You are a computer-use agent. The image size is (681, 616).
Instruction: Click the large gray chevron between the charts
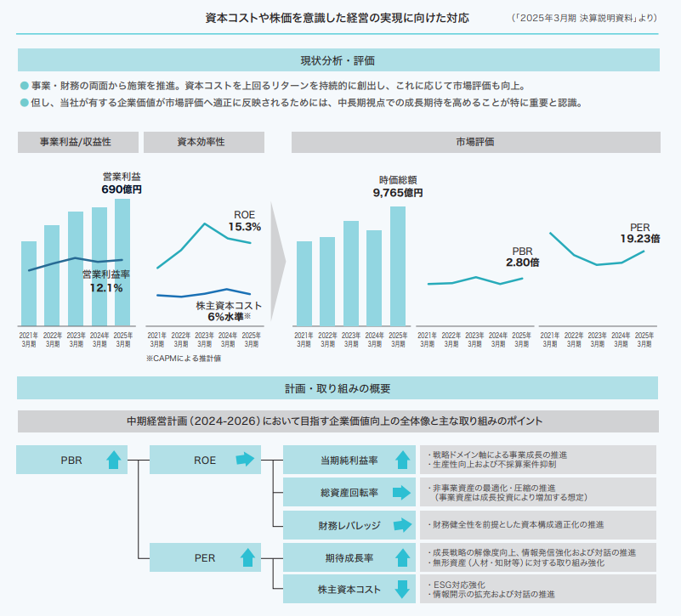coord(277,263)
